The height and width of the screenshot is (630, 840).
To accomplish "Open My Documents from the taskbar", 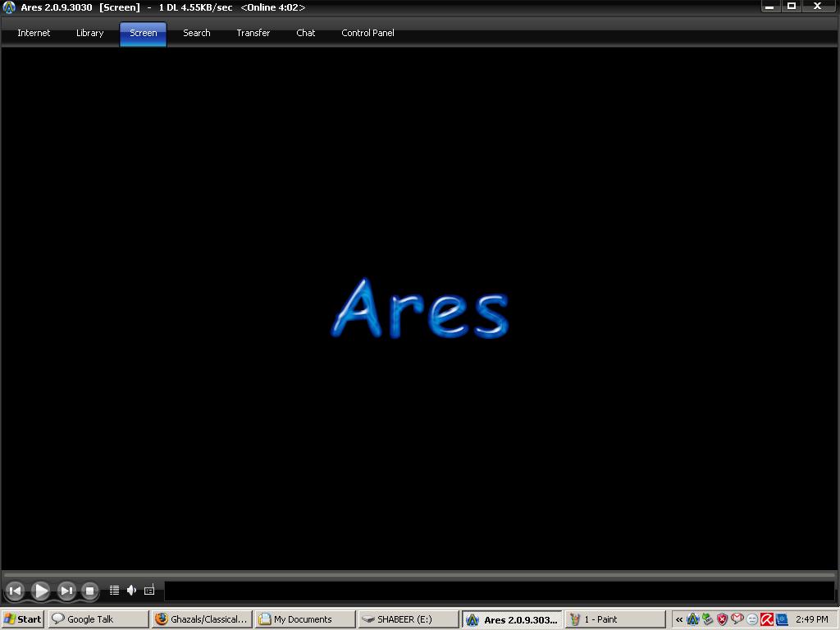I will point(305,619).
